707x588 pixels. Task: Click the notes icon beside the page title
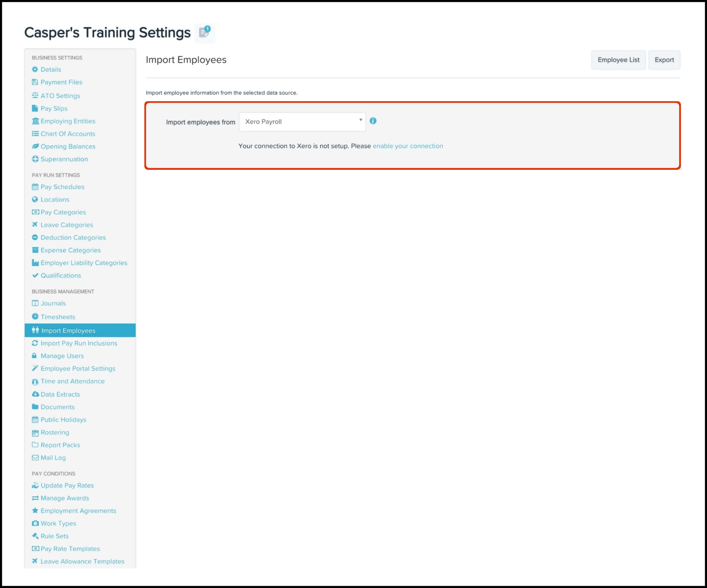click(x=205, y=33)
